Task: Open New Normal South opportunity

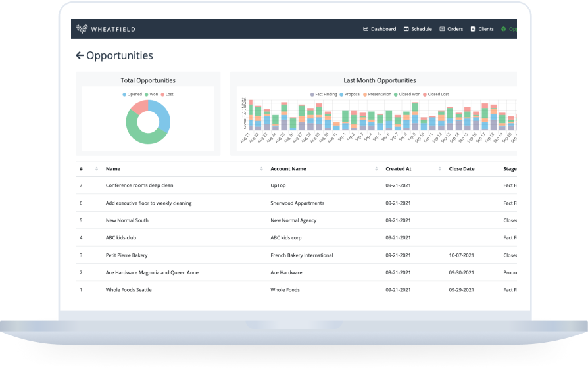Action: (127, 220)
